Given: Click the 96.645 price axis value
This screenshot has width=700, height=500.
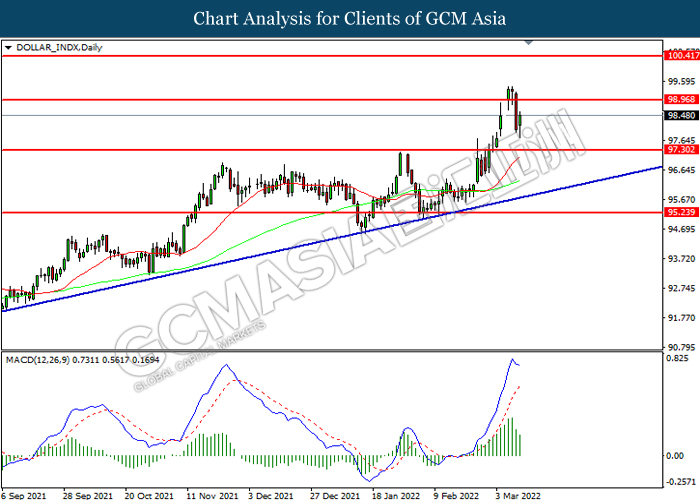Looking at the screenshot, I should (x=682, y=170).
